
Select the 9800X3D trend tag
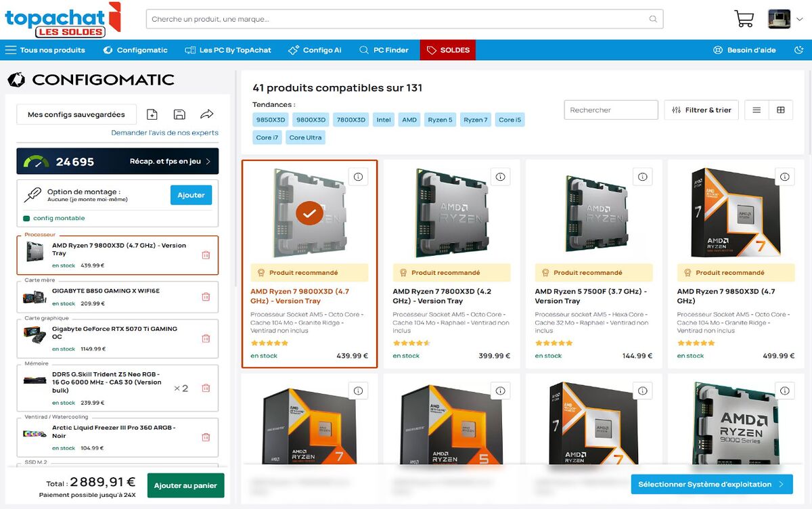coord(311,120)
